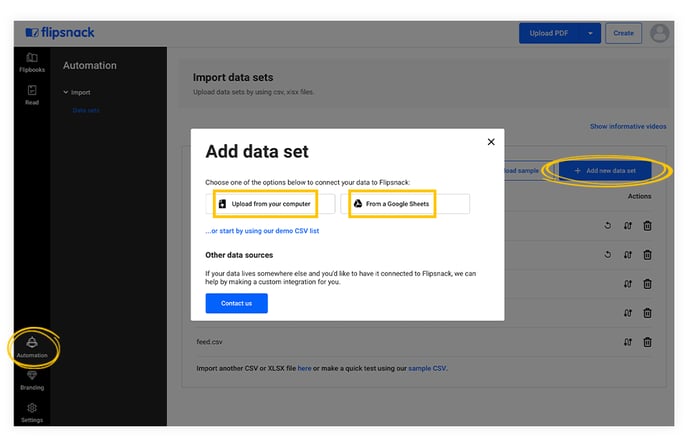Click the sort icon in the fourth row
The width and height of the screenshot is (688, 447).
(628, 313)
